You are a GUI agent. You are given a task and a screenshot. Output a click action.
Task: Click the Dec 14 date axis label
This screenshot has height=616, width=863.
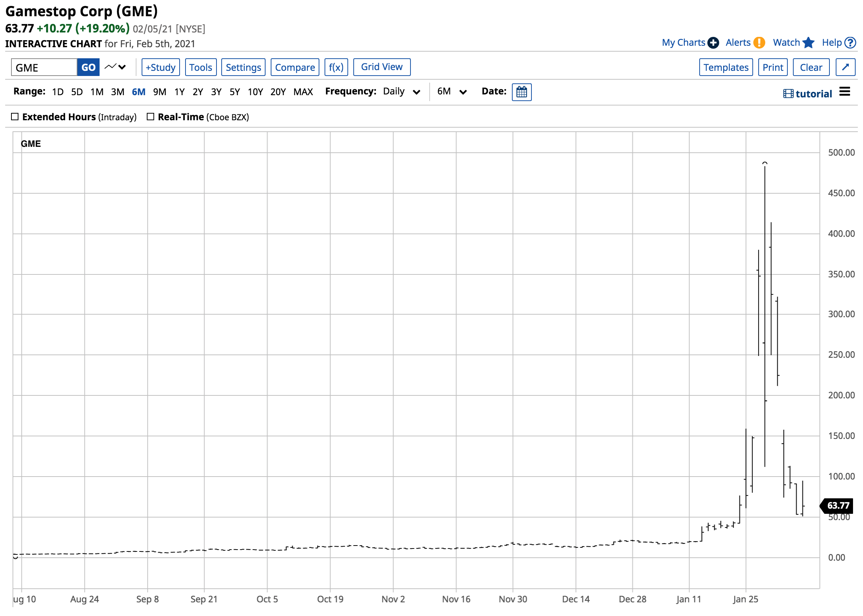(576, 599)
